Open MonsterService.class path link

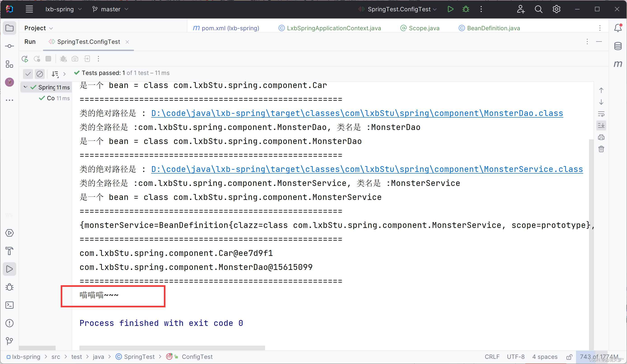[x=367, y=169]
